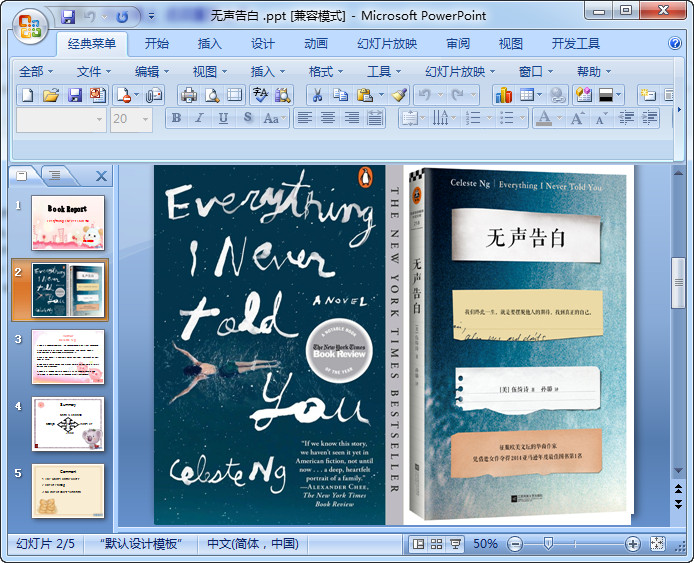Viewport: 694px width, 563px height.
Task: Open the Customize Quick Access Toolbar arrow
Action: pyautogui.click(x=151, y=16)
